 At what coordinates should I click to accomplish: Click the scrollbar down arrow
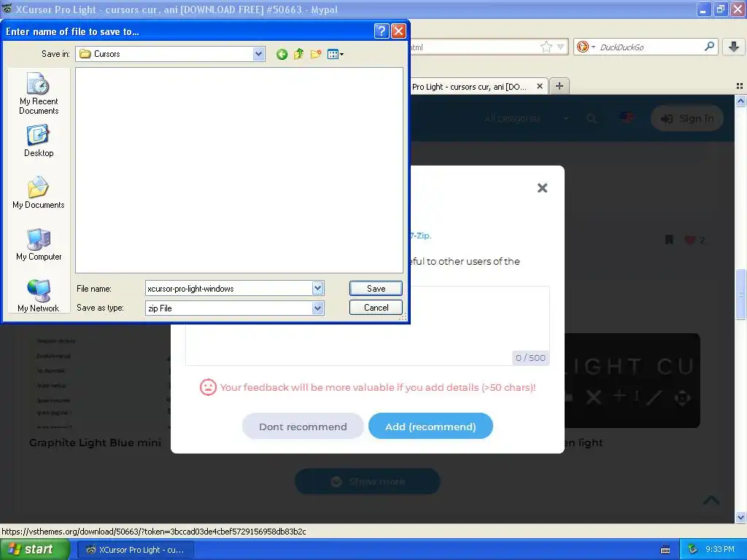(x=740, y=517)
